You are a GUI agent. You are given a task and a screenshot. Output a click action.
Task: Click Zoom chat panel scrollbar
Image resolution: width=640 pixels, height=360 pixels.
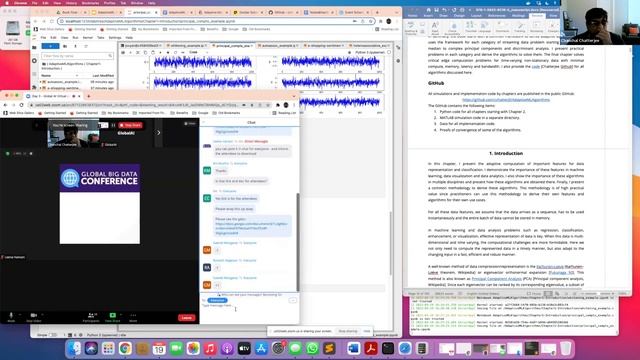click(298, 242)
